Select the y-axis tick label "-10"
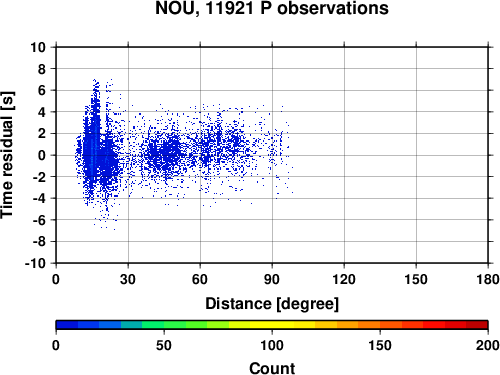 [x=35, y=263]
